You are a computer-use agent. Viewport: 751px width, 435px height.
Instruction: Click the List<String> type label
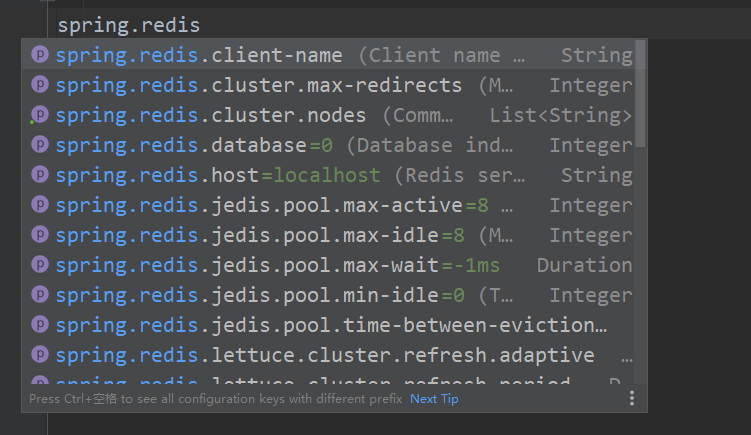[560, 115]
